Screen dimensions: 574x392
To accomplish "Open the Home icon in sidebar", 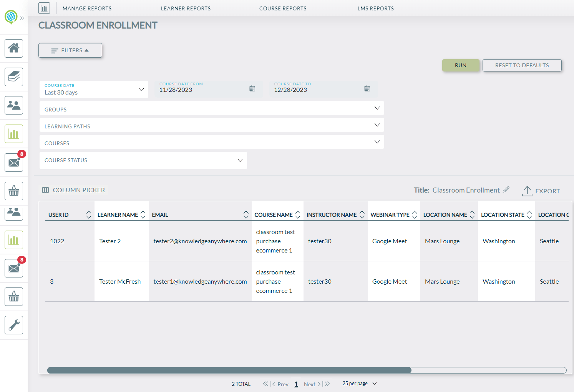I will point(13,48).
